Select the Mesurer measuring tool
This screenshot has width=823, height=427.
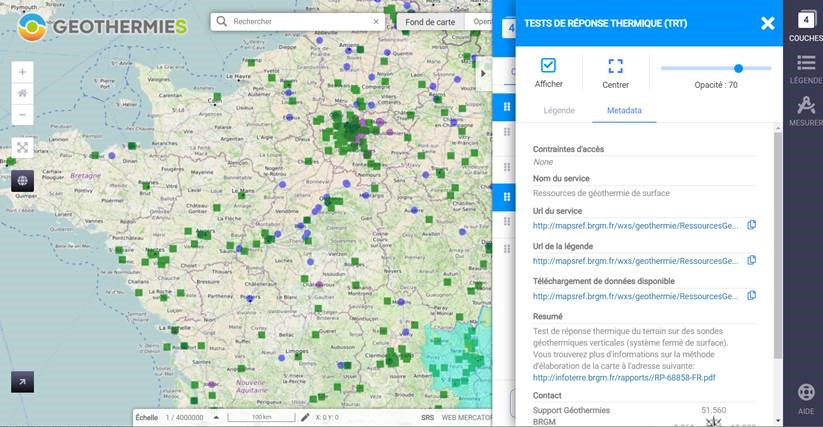(x=806, y=111)
